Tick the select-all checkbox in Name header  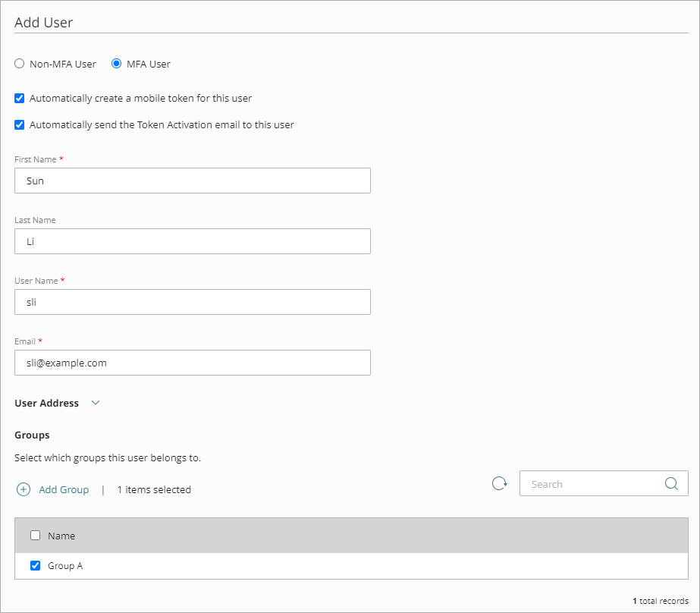pyautogui.click(x=35, y=536)
